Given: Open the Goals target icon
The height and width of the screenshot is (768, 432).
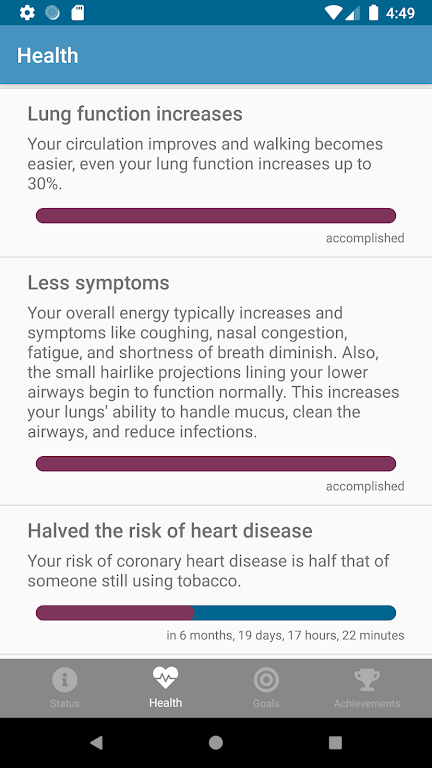Looking at the screenshot, I should [266, 679].
